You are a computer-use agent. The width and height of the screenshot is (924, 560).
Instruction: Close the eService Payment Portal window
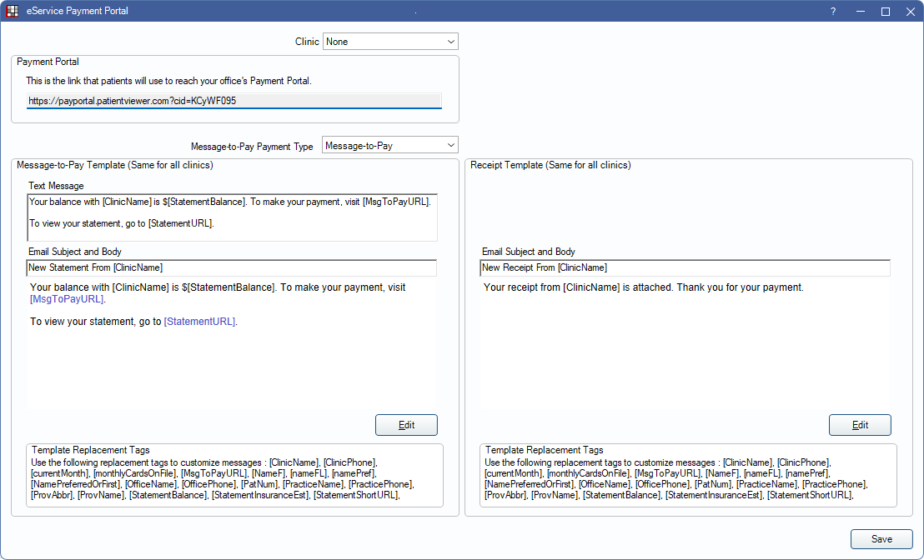pos(910,12)
